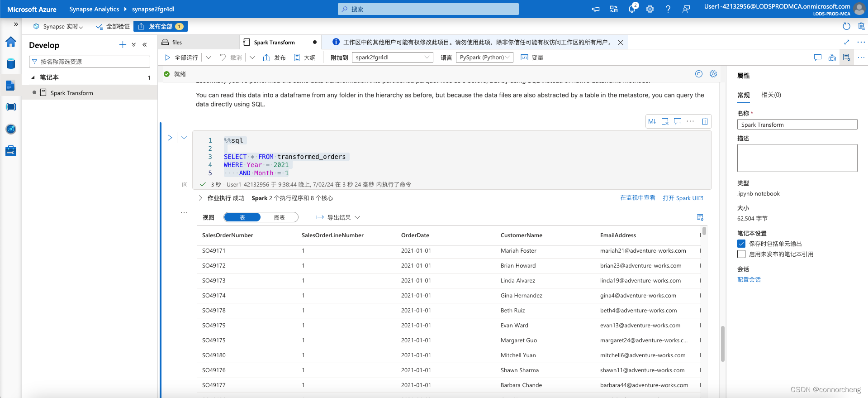Viewport: 868px width, 398px height.
Task: Expand job execution details
Action: (x=200, y=198)
